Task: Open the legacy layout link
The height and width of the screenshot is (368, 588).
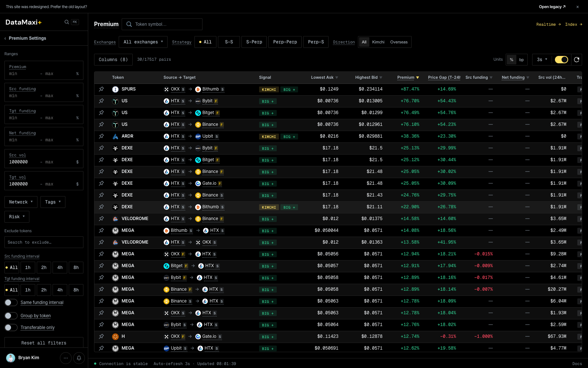Action: click(552, 7)
